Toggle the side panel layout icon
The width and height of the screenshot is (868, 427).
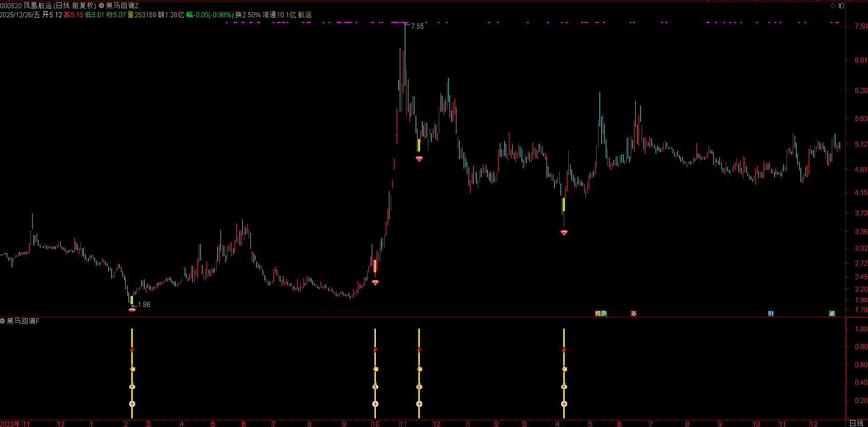pyautogui.click(x=841, y=5)
